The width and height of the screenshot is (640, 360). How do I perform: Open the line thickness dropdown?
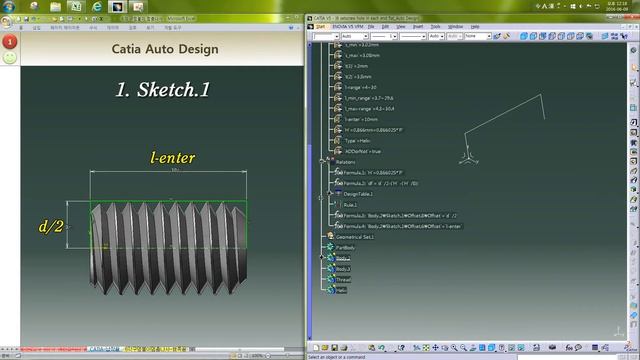(395, 36)
